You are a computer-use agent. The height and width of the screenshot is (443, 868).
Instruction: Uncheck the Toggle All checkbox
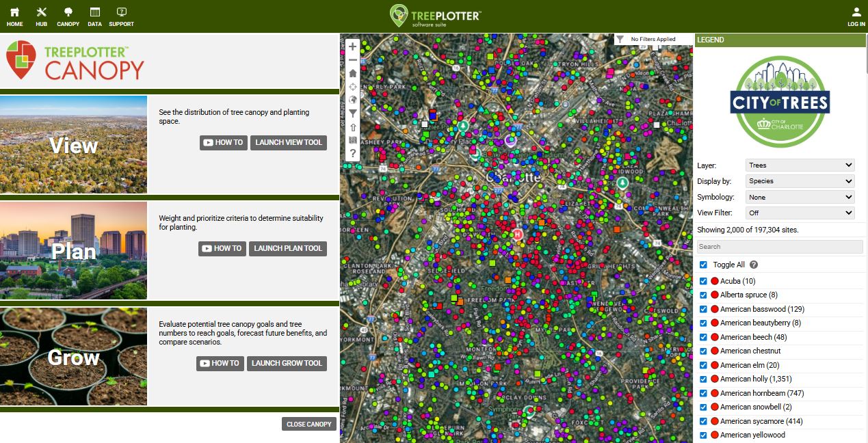[703, 265]
